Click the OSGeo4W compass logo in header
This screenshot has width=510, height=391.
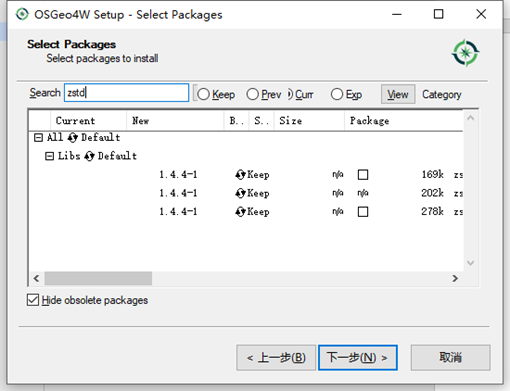pos(465,53)
